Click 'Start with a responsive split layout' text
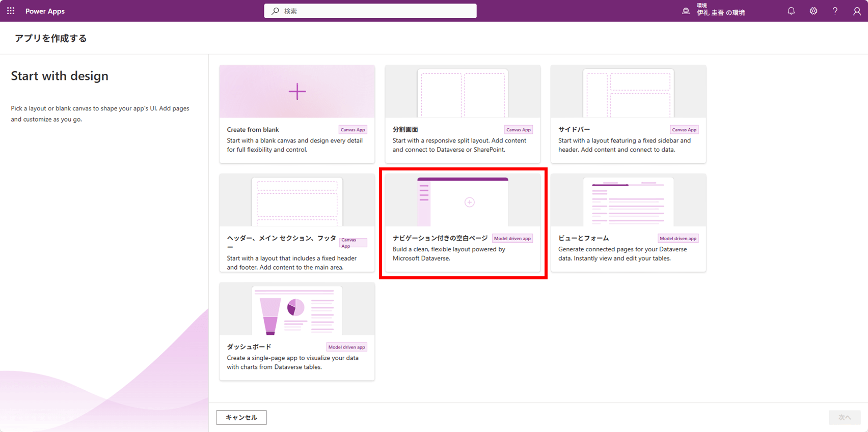868x432 pixels. (459, 145)
